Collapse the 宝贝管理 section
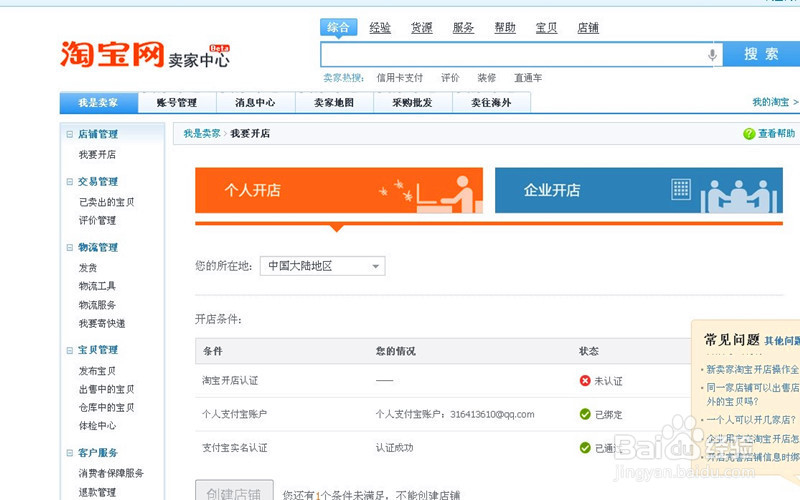This screenshot has width=800, height=500. [69, 350]
